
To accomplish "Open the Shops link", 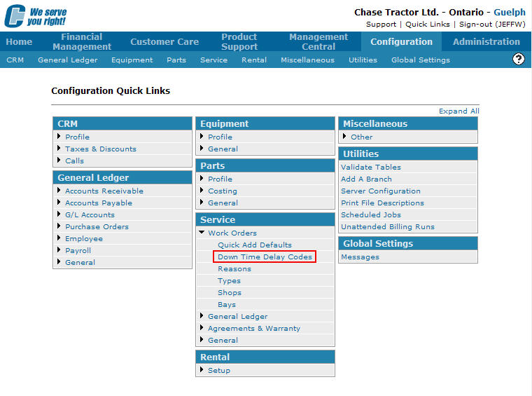I will tap(230, 293).
